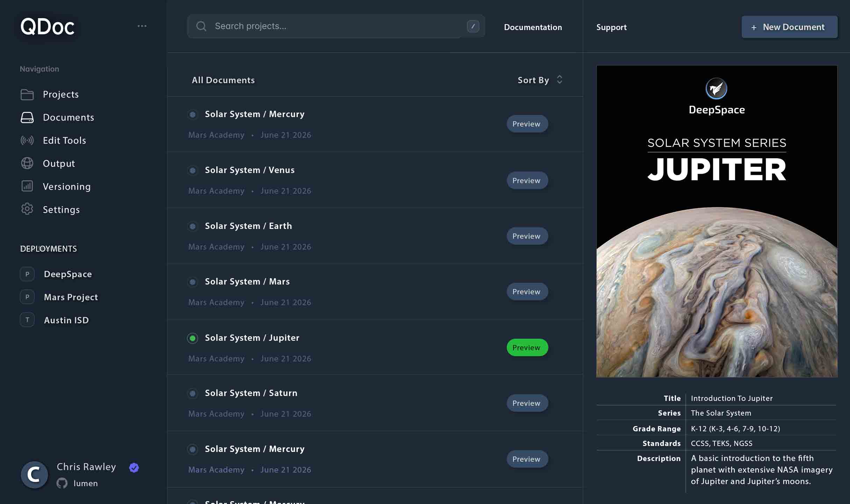850x504 pixels.
Task: Click the P badge next to Mars Project
Action: 27,297
